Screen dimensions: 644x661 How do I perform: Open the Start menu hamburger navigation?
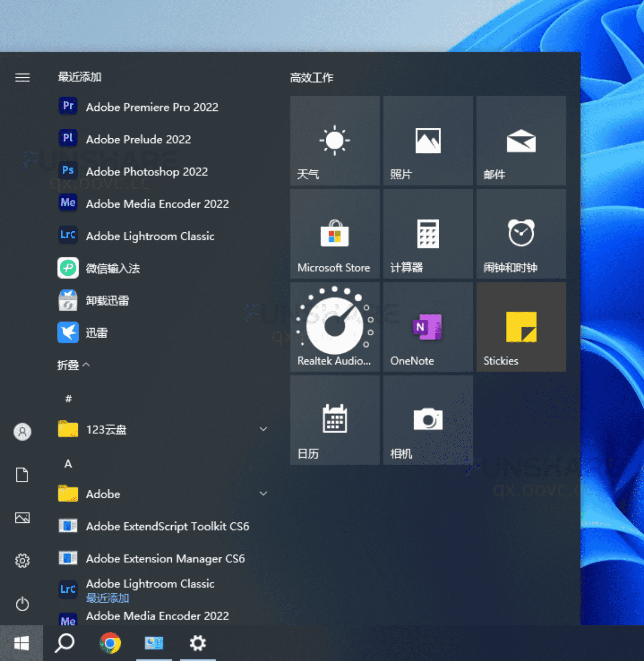tap(22, 77)
